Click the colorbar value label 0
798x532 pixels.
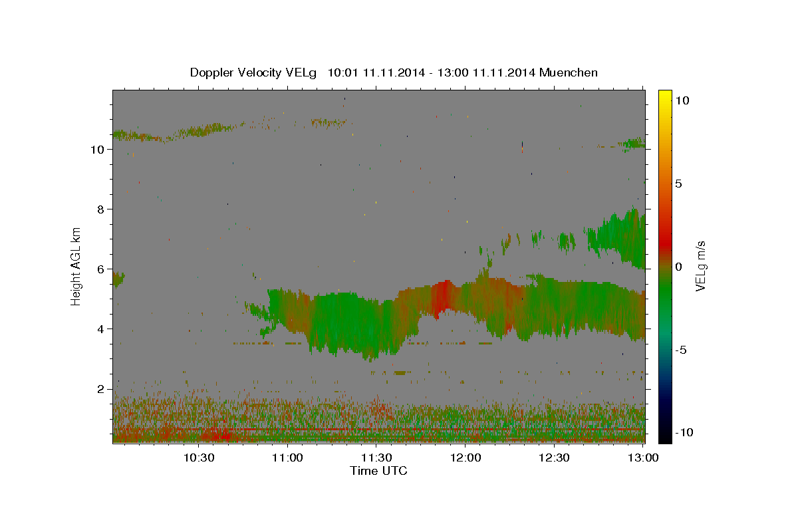[678, 267]
